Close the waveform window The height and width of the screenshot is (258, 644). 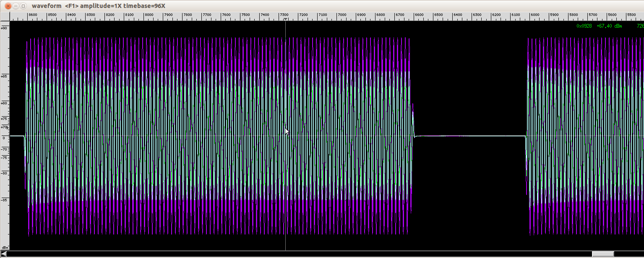click(7, 6)
